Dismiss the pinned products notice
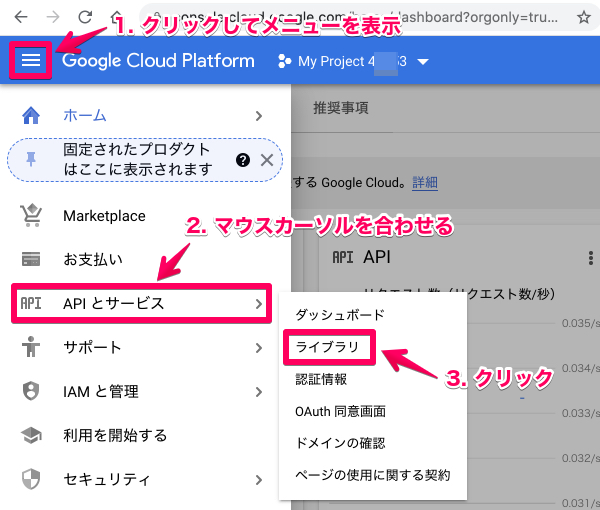This screenshot has height=510, width=600. pyautogui.click(x=266, y=160)
